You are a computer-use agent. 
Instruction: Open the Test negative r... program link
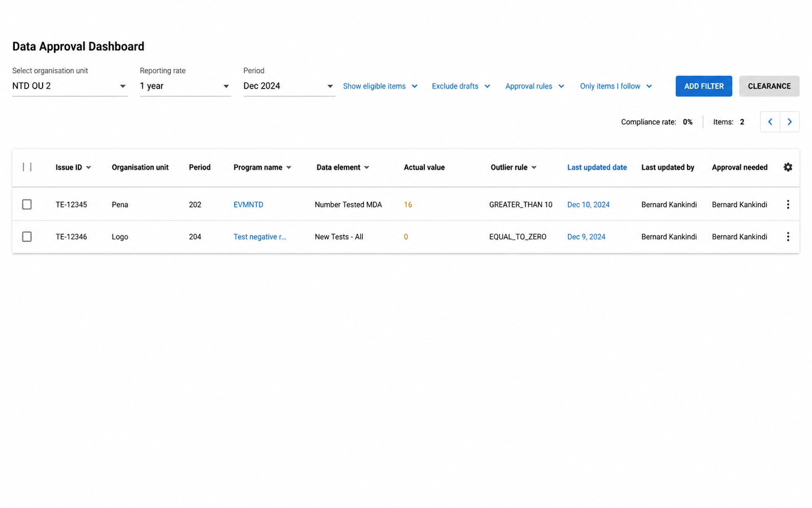[260, 237]
